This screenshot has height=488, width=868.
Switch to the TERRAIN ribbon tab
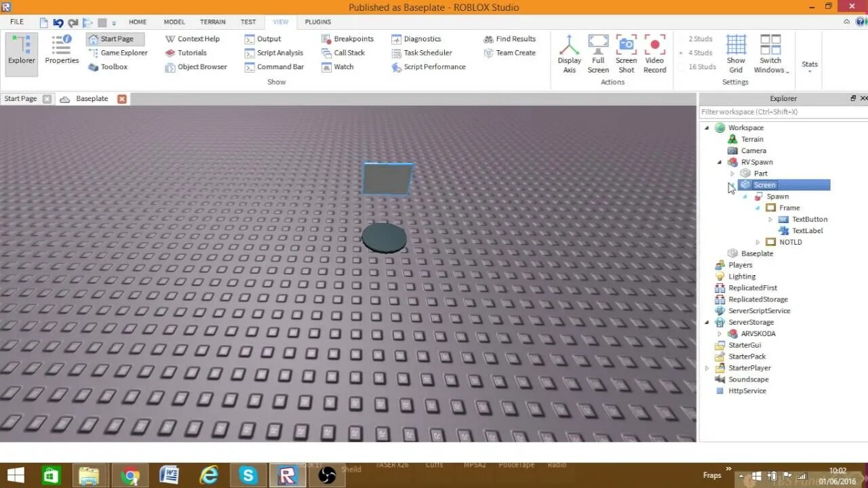click(x=213, y=22)
